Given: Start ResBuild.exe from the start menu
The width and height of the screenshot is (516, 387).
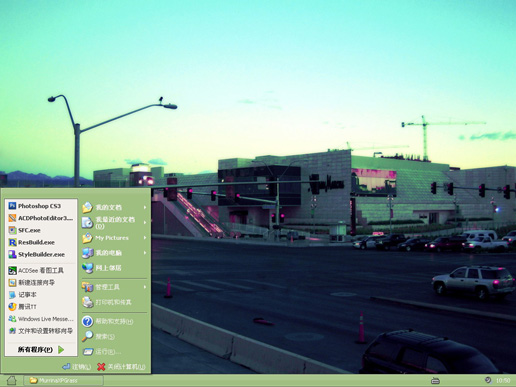Looking at the screenshot, I should 41,242.
